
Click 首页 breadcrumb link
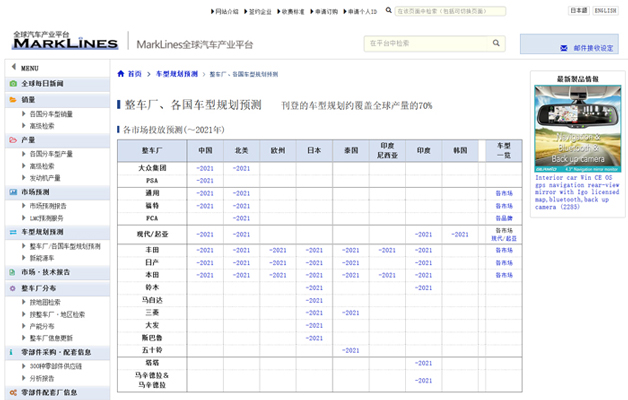(135, 74)
